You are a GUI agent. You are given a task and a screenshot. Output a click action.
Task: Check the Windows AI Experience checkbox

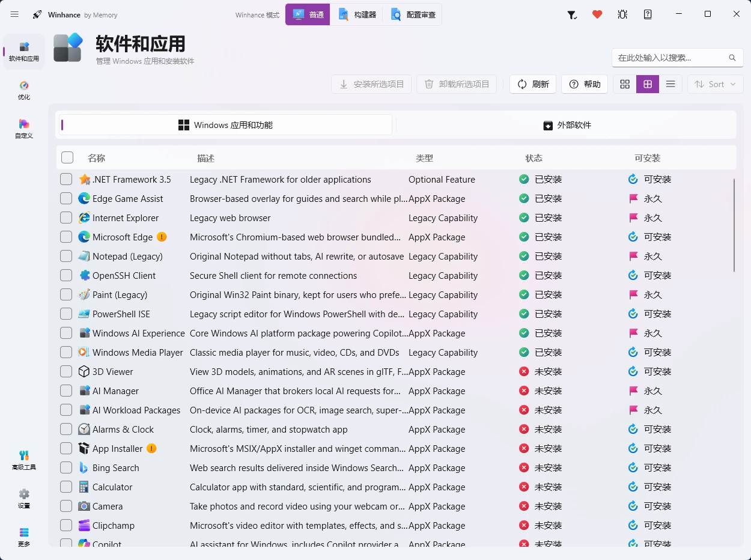66,333
